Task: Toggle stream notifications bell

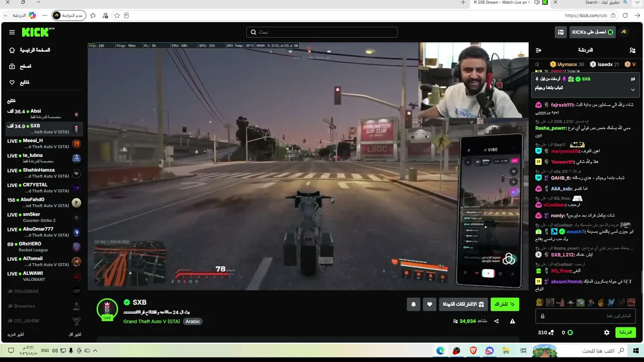Action: point(414,304)
